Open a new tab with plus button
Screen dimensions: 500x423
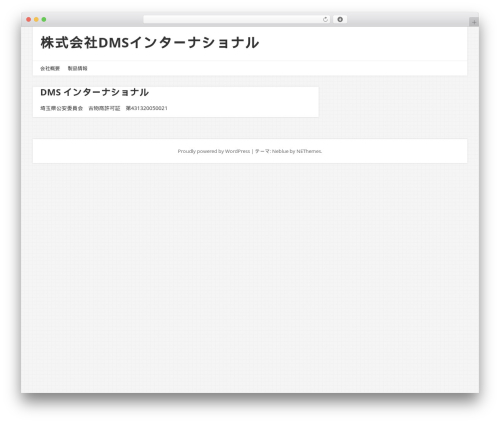point(474,22)
